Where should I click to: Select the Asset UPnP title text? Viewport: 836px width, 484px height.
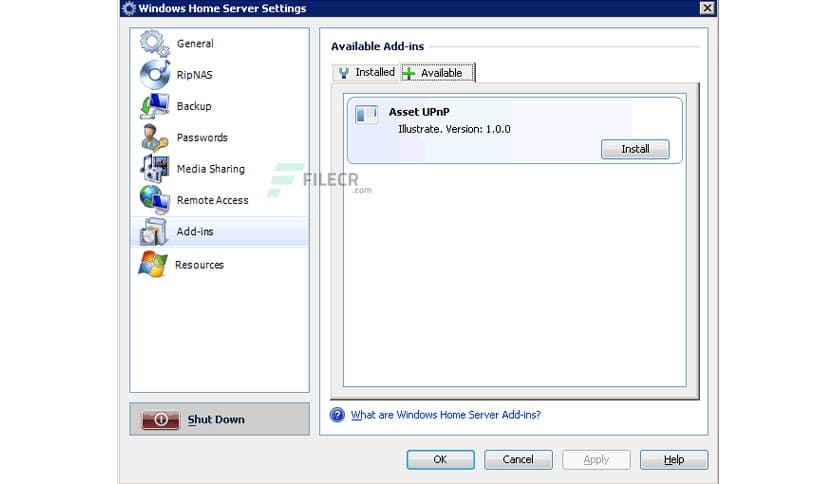[x=419, y=112]
